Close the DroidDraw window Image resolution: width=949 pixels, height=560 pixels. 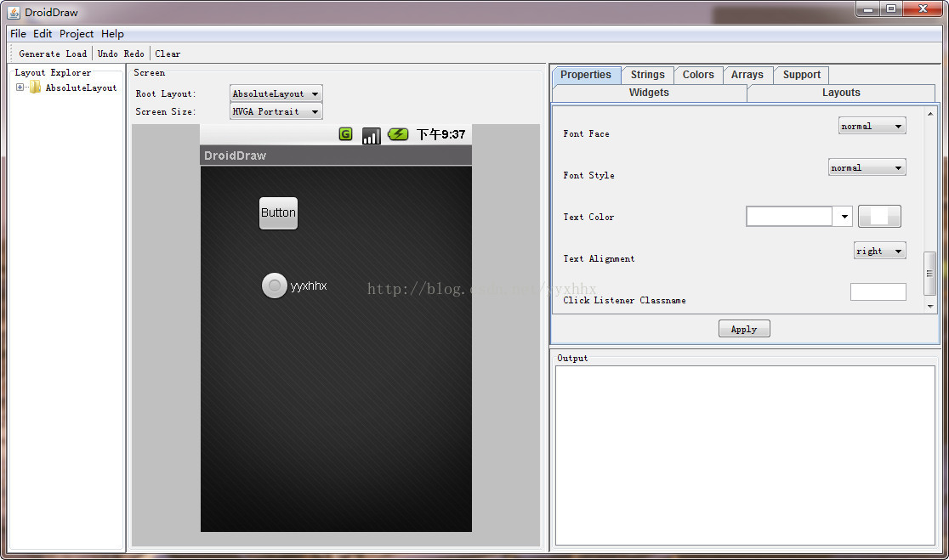tap(923, 9)
